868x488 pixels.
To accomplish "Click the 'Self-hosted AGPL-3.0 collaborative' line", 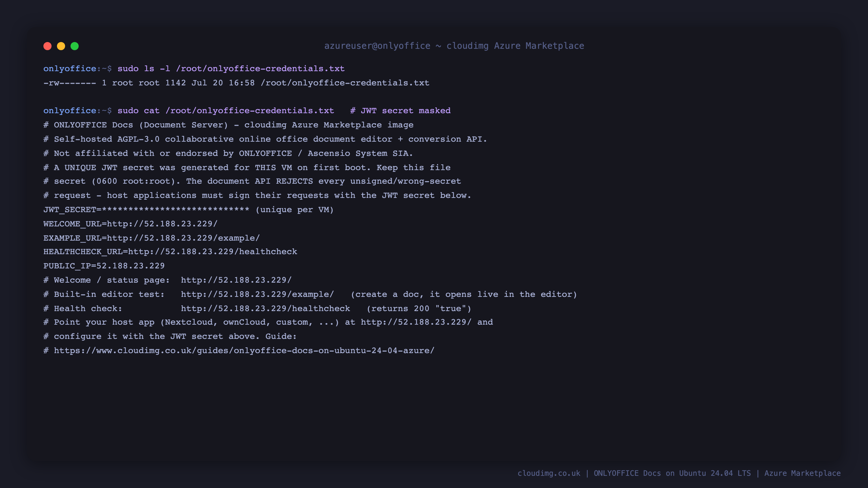I will point(265,139).
